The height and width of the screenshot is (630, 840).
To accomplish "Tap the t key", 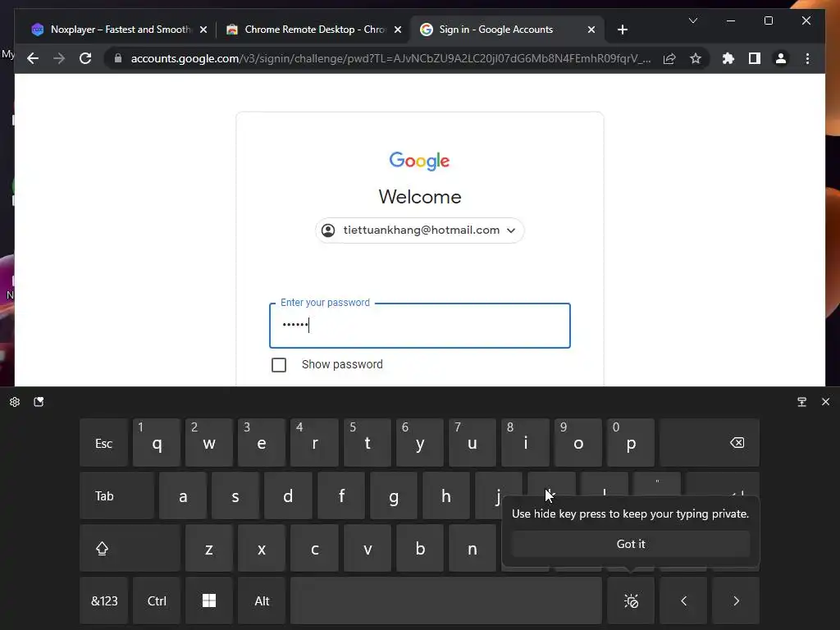I will coord(367,443).
